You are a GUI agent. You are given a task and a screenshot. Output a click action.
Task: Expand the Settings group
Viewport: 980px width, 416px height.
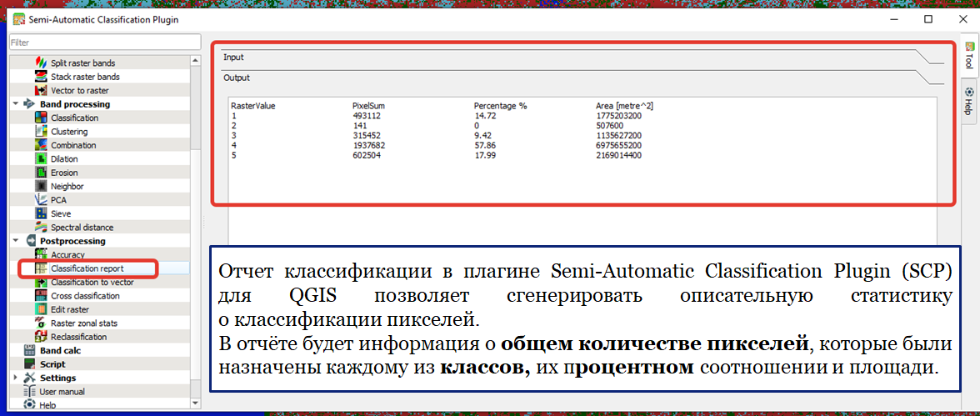15,378
